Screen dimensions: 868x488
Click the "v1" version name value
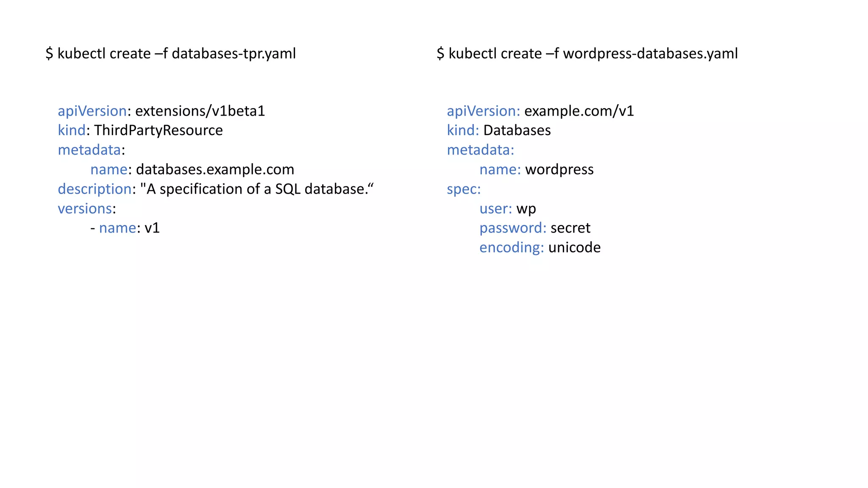tap(152, 228)
